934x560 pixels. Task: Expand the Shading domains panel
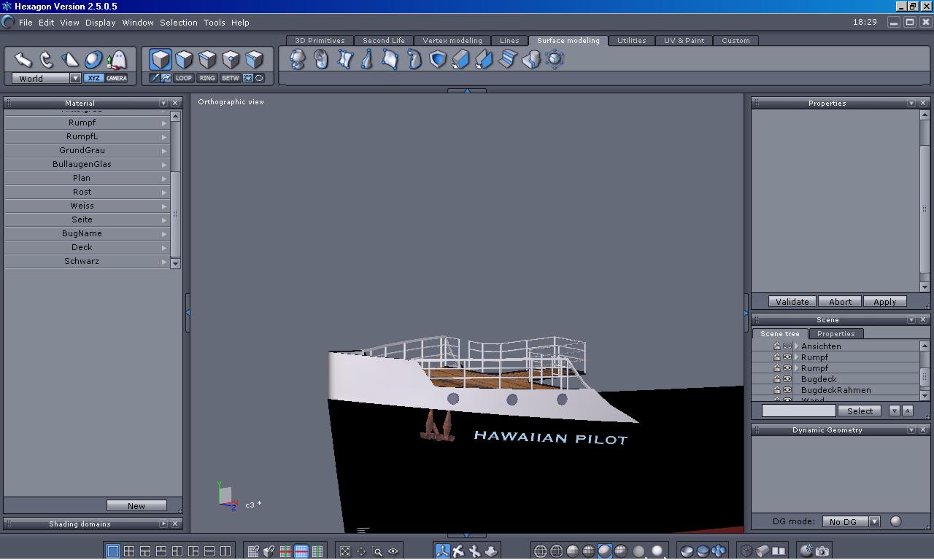pyautogui.click(x=163, y=524)
